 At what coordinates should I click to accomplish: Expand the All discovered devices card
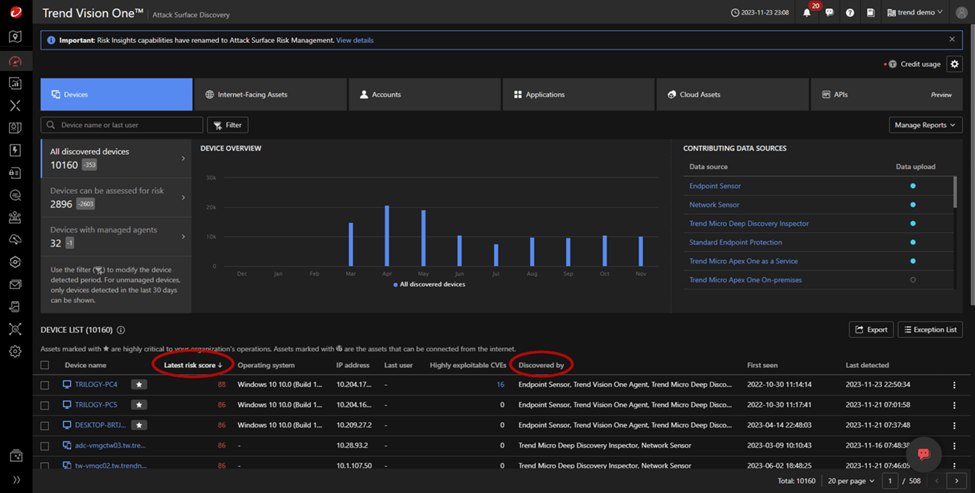point(116,158)
